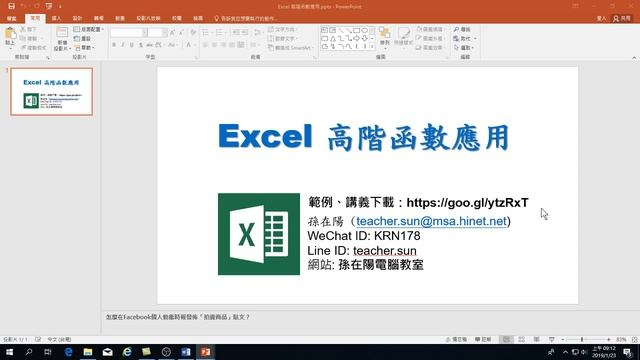Click the zoom in plus button
Viewport: 640px width, 360px height.
(x=609, y=339)
